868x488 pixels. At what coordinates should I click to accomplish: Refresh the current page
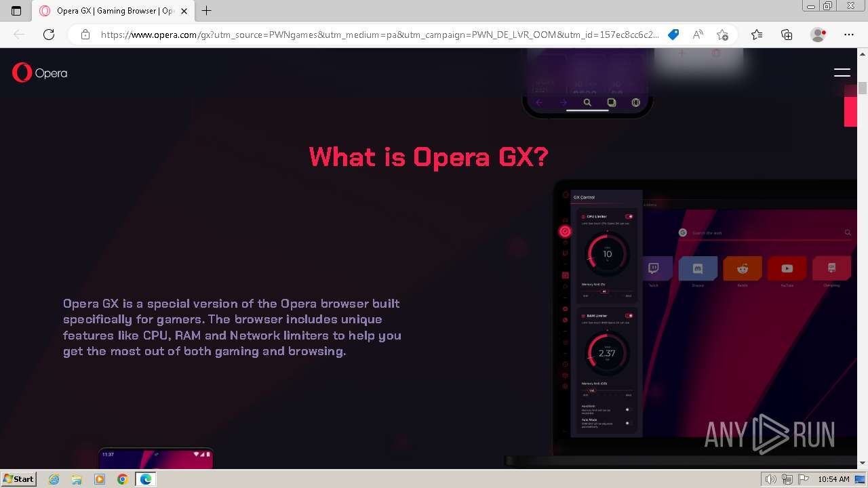(49, 35)
